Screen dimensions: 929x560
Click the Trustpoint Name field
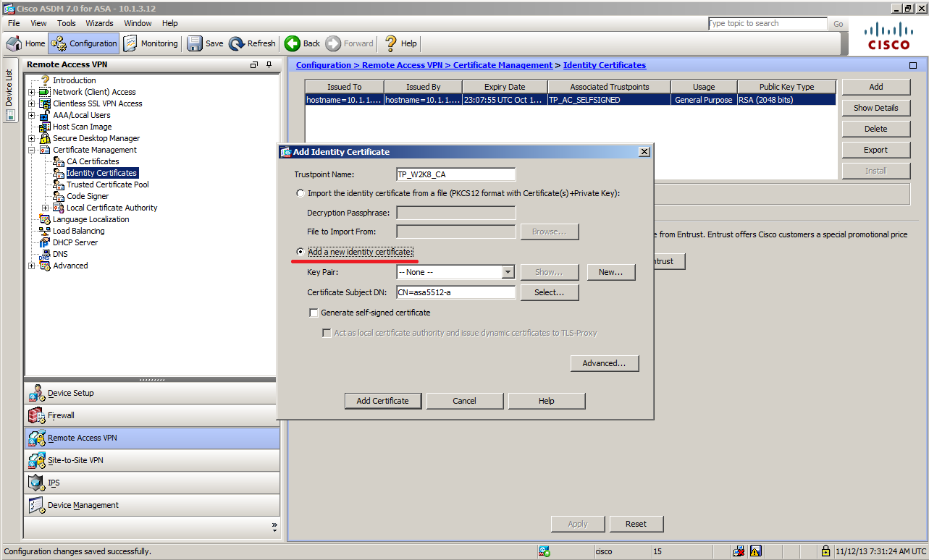(x=455, y=174)
